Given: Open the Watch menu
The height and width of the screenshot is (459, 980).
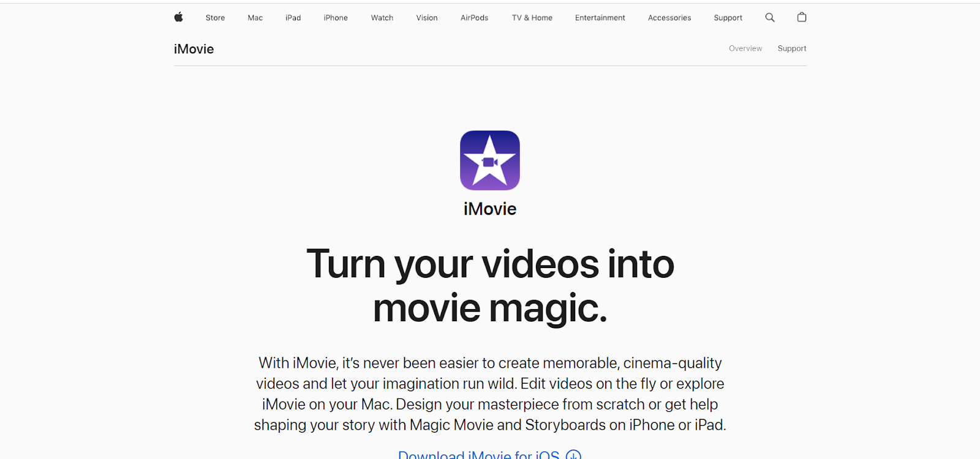Looking at the screenshot, I should tap(382, 18).
